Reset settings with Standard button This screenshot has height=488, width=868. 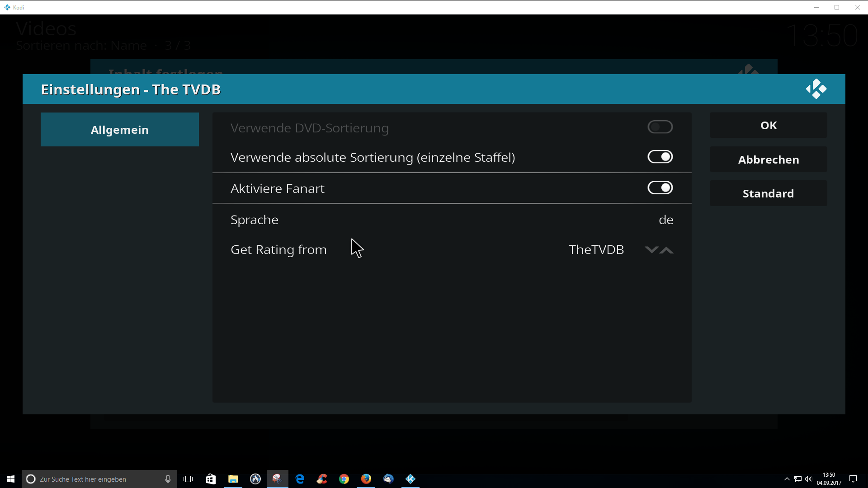click(769, 193)
